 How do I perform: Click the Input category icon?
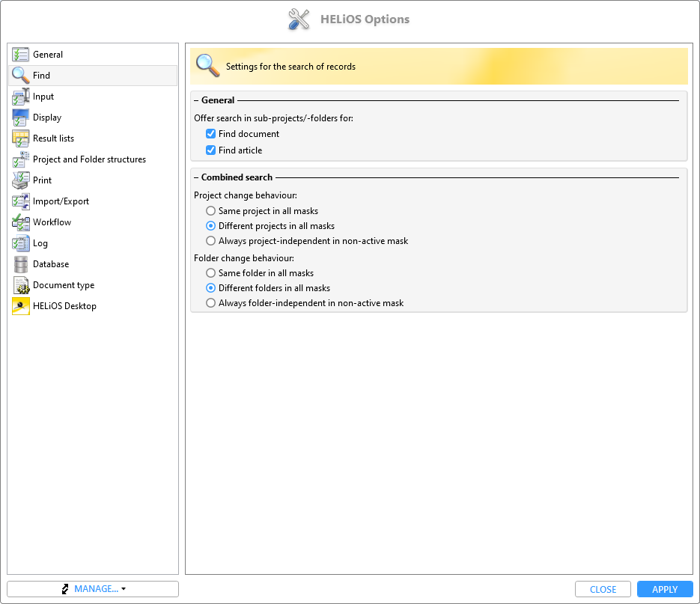click(20, 97)
